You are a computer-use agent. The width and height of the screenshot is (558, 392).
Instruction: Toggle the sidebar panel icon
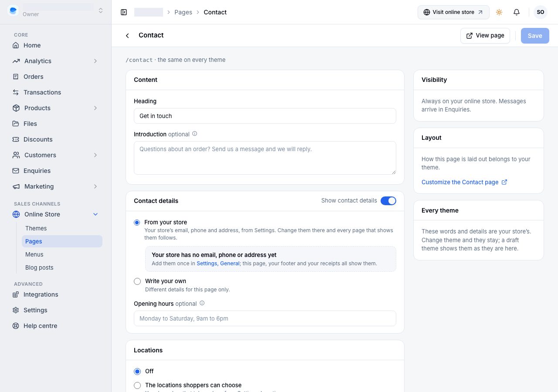click(x=124, y=12)
